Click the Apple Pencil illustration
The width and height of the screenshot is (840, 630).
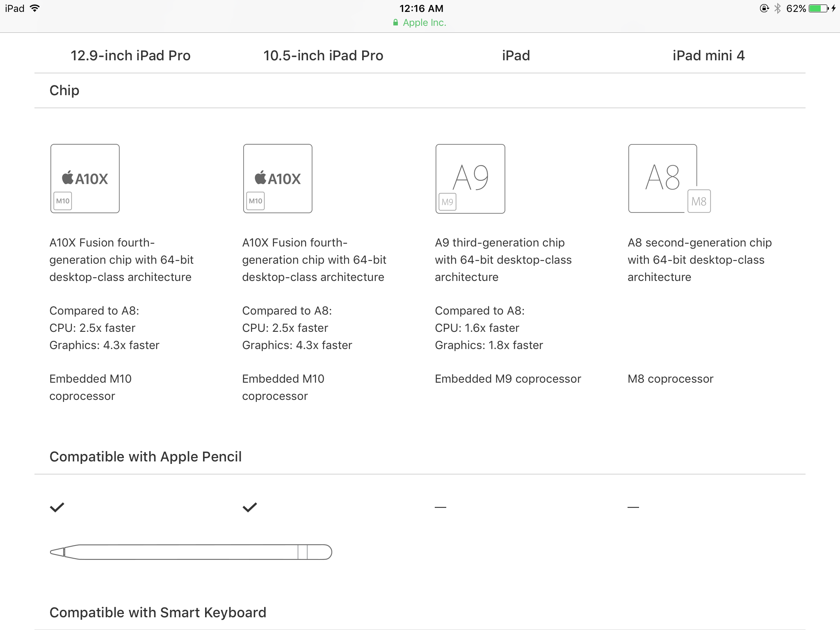[191, 552]
